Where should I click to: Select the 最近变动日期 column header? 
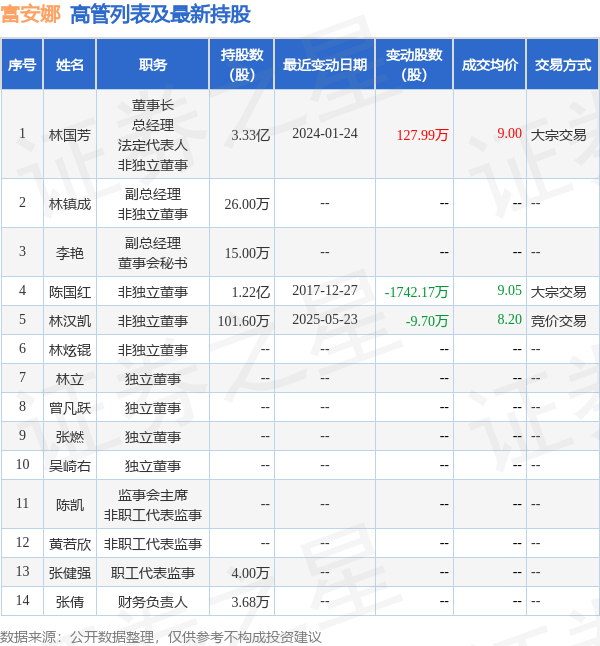pos(325,65)
